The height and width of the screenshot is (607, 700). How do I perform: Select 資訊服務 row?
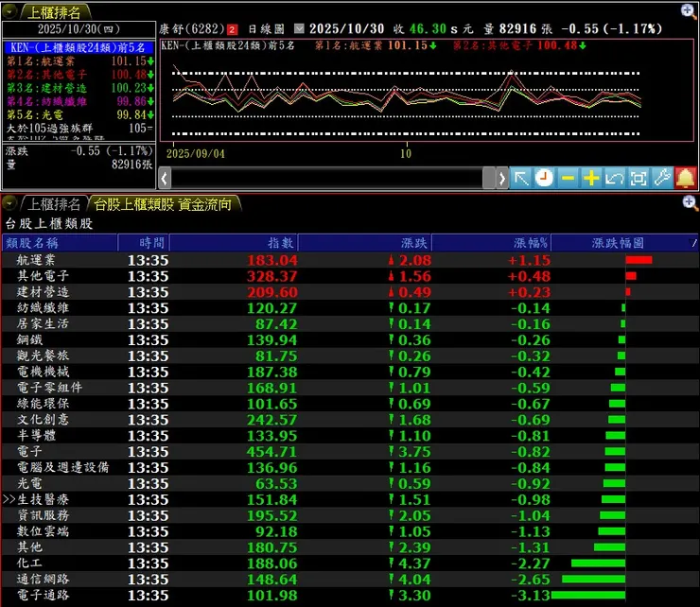(x=350, y=515)
